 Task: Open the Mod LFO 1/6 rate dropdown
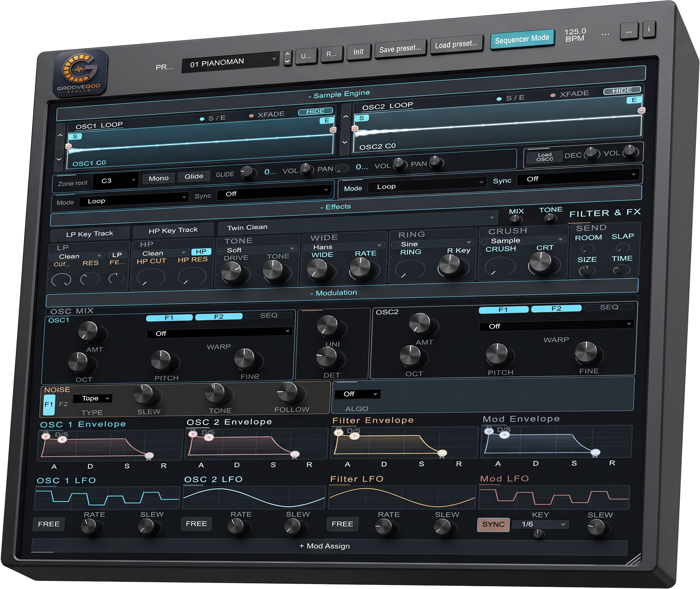point(540,524)
